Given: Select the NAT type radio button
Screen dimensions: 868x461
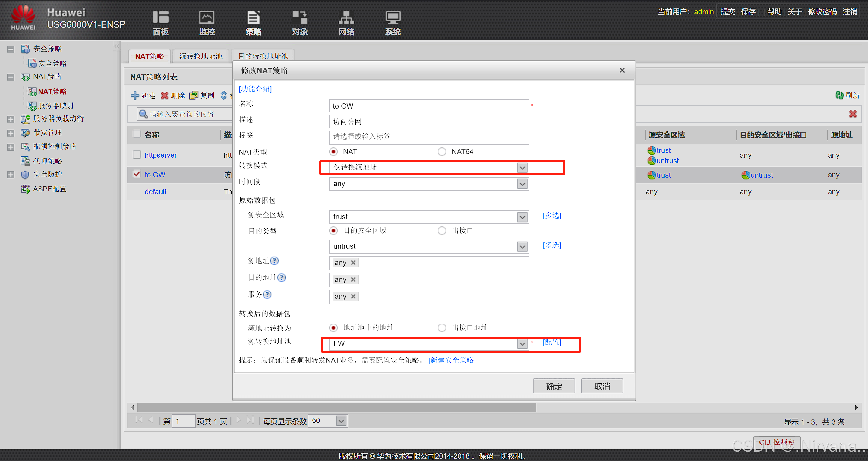Looking at the screenshot, I should (333, 152).
